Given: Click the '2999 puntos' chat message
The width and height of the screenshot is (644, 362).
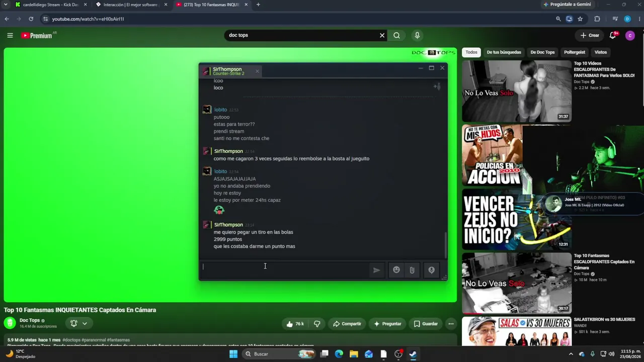Looking at the screenshot, I should [x=227, y=239].
